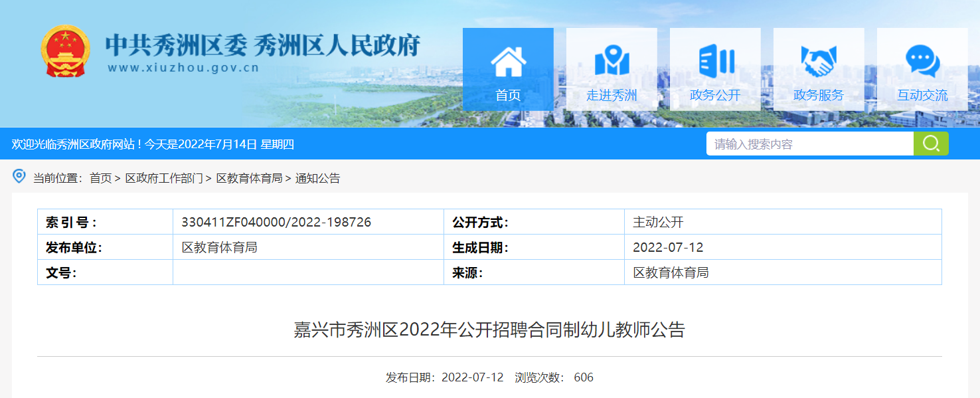The image size is (980, 398).
Task: Click the handshake icon above 政务服务
Action: [x=819, y=61]
